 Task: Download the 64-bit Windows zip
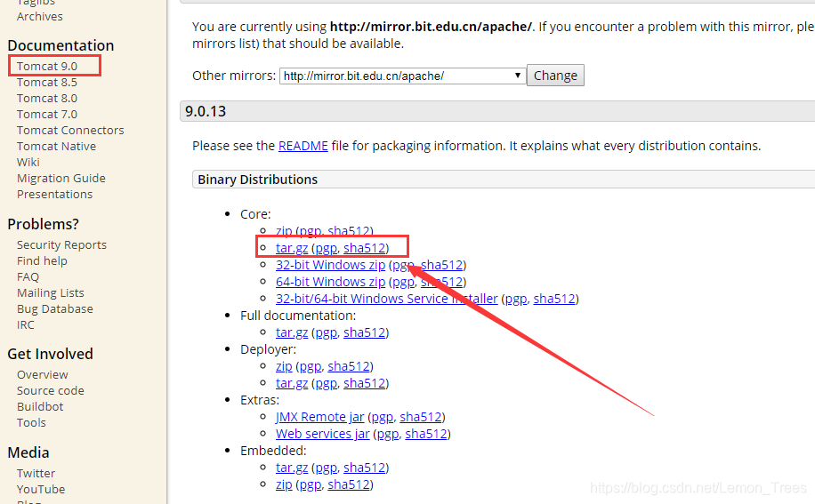pyautogui.click(x=331, y=282)
